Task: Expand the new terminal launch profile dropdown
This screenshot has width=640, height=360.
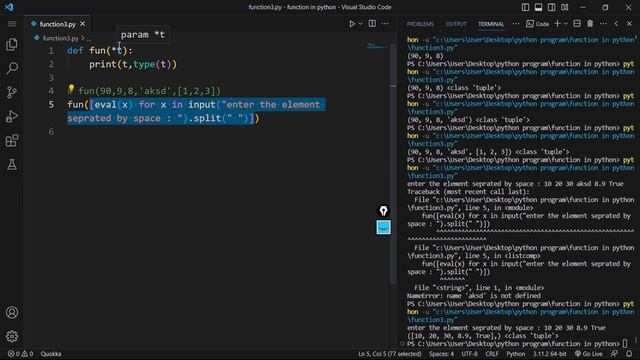Action: [x=566, y=24]
